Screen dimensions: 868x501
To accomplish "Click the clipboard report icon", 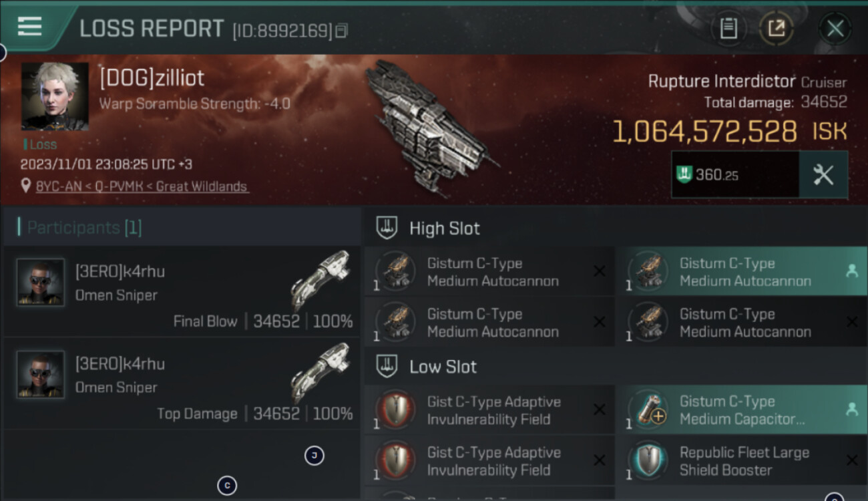I will 728,29.
